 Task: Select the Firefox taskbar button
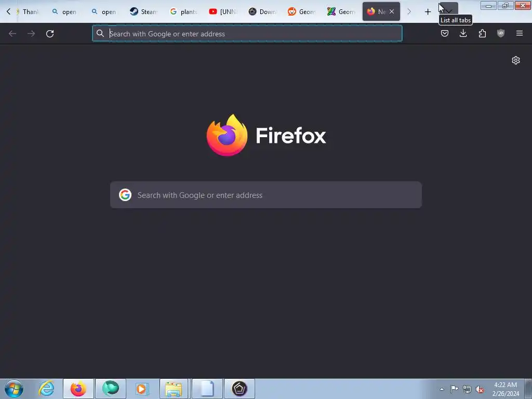coord(78,389)
